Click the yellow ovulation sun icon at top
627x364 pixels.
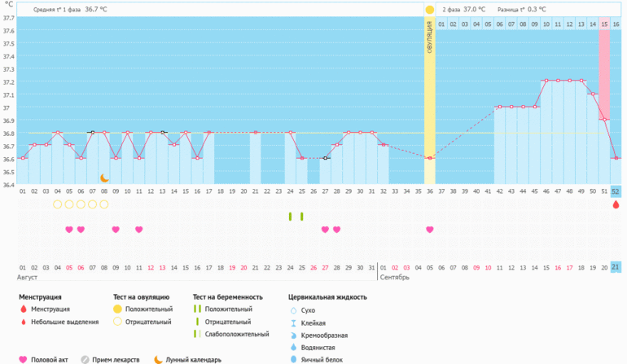coord(429,10)
